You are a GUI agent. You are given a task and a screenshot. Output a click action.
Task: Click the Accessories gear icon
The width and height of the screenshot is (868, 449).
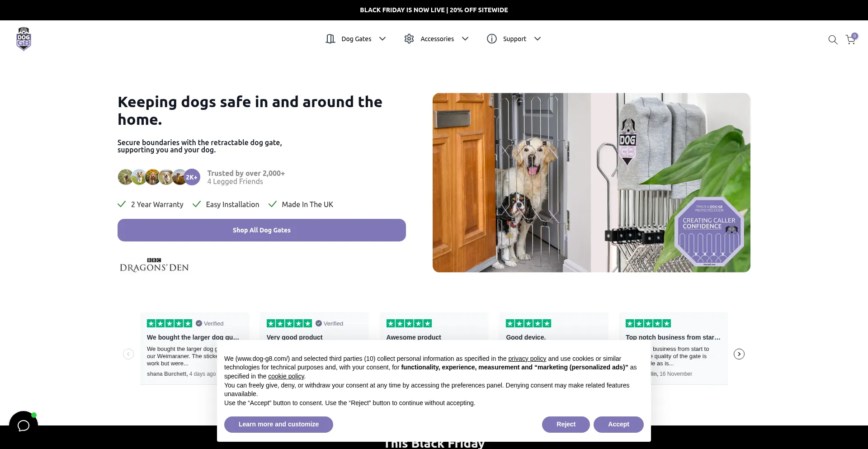point(409,39)
